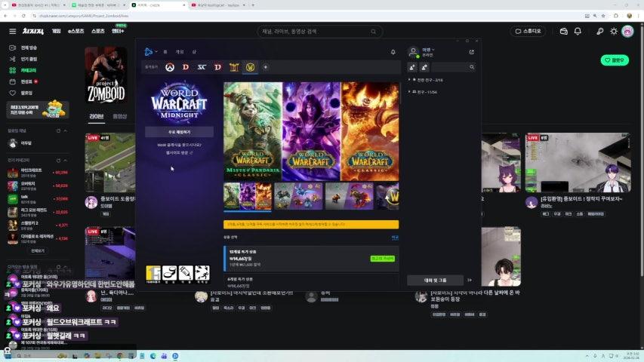
Task: Select the three-cover WoW carousel thumbnail
Action: (x=248, y=197)
